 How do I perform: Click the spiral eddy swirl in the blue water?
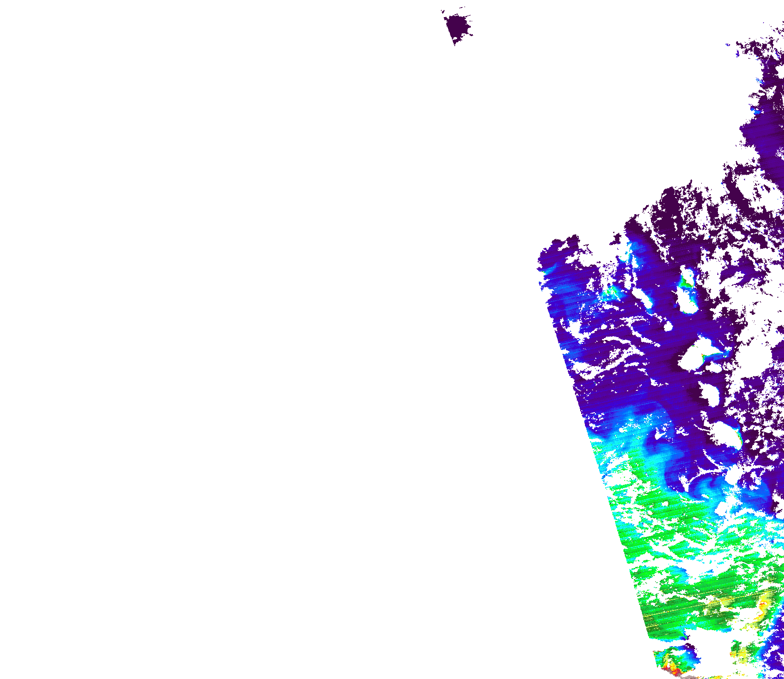click(x=701, y=489)
